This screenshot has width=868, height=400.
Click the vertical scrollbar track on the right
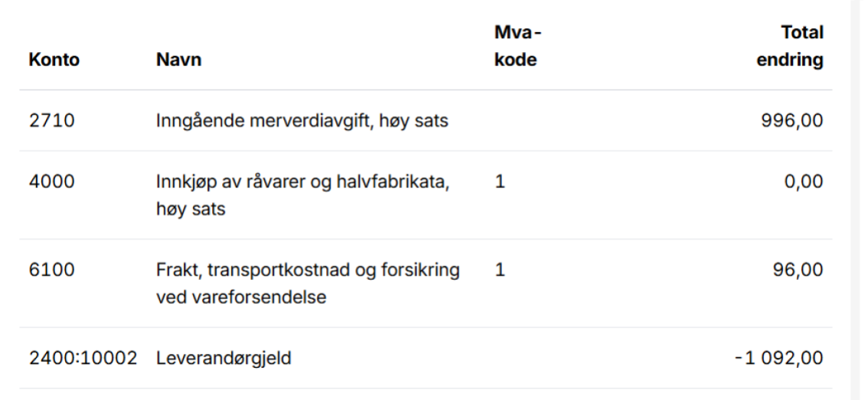(859, 199)
